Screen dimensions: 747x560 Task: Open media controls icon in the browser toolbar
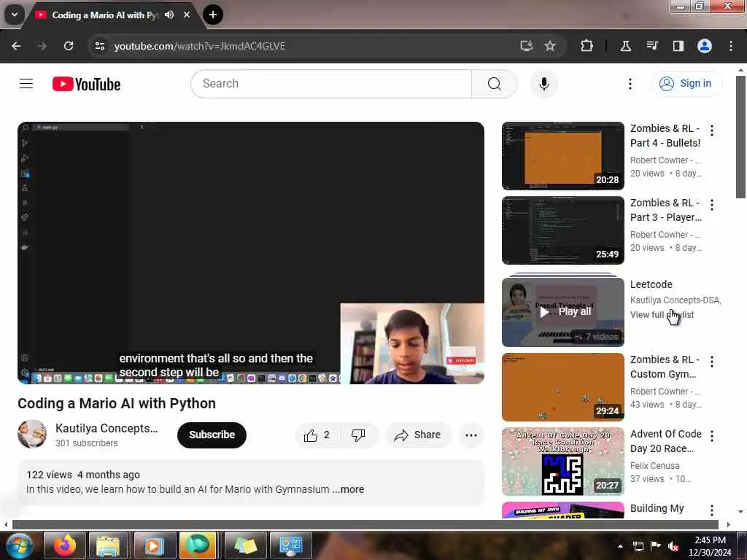[651, 46]
